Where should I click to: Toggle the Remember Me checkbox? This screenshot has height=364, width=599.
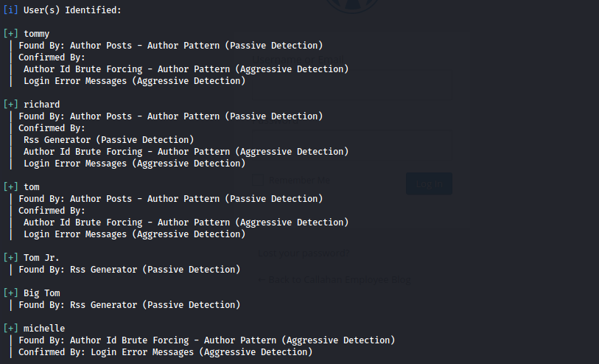pyautogui.click(x=257, y=180)
